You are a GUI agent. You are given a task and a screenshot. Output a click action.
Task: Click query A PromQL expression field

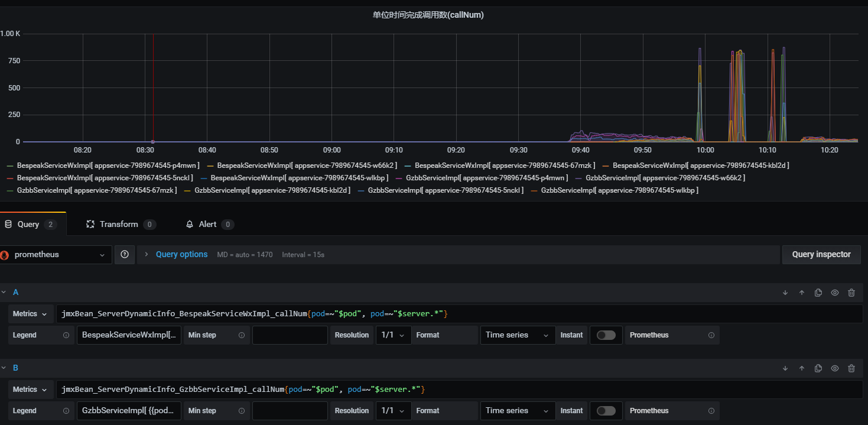tap(460, 314)
